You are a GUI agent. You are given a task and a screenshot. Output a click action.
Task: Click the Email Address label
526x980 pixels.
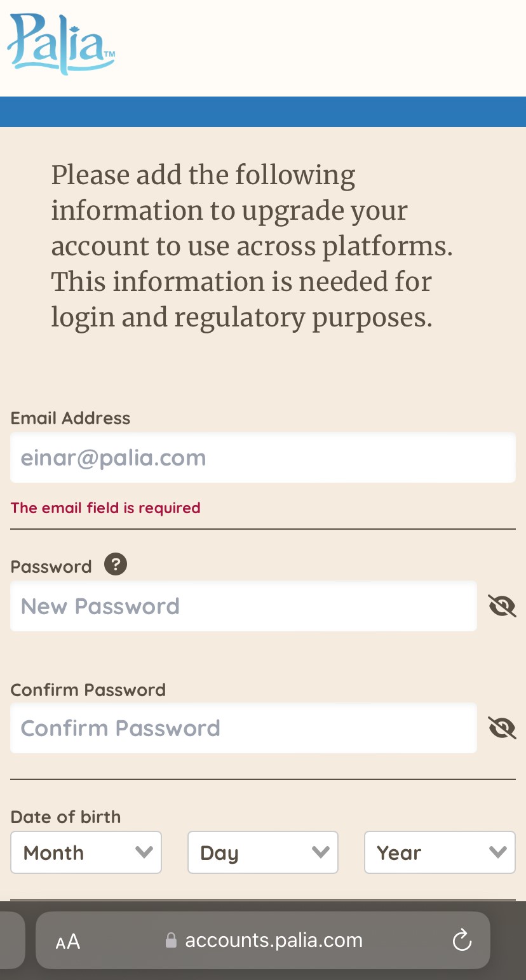pos(71,418)
